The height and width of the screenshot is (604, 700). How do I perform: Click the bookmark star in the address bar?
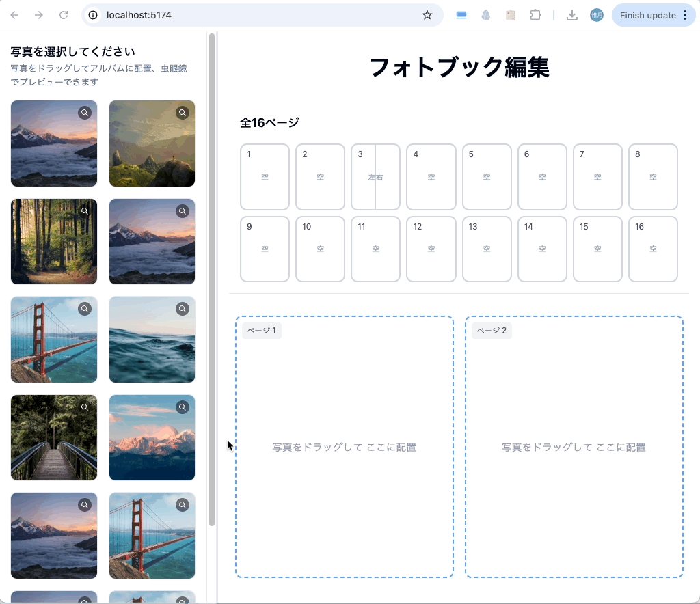tap(427, 14)
